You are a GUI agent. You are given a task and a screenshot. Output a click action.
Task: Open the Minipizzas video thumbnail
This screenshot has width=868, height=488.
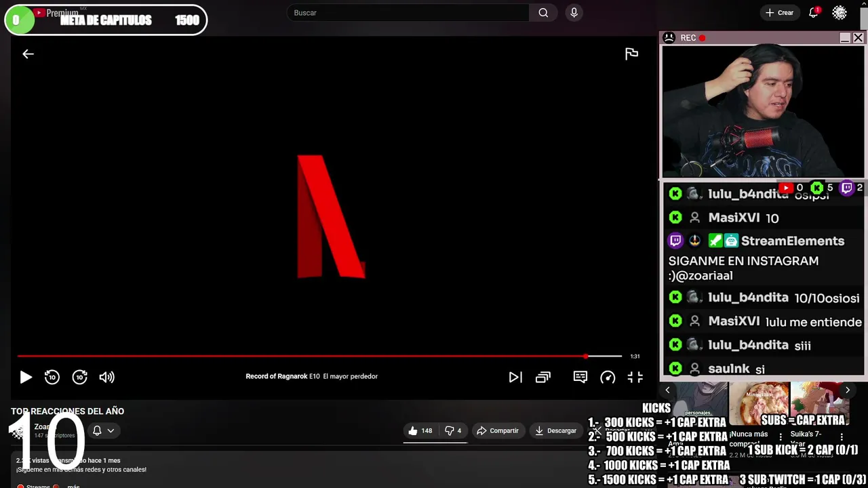[759, 404]
